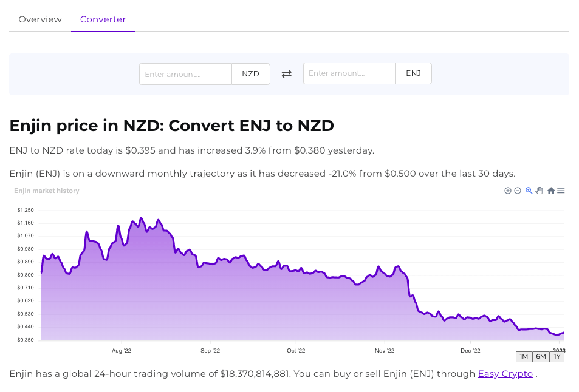Screen dimensions: 579x392
Task: Click the ENJ amount input field
Action: pos(349,73)
